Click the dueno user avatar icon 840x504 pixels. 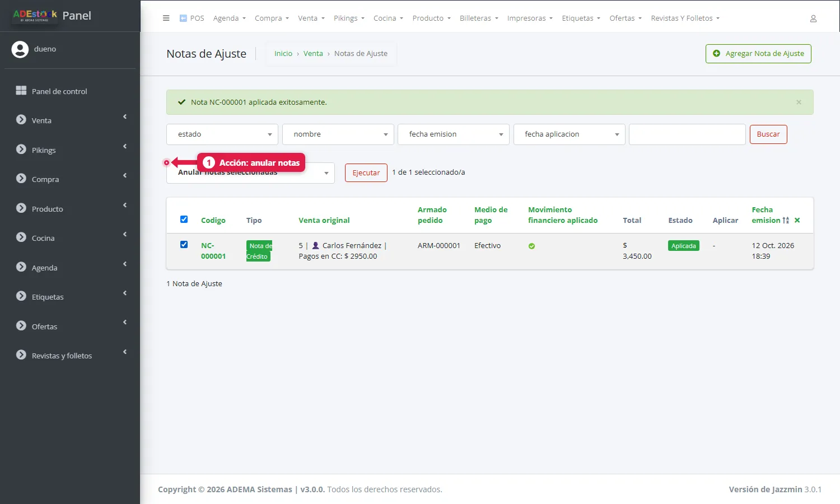tap(20, 49)
